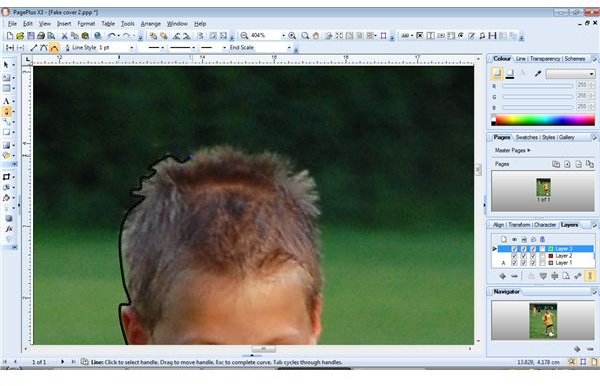Pick the color picker eyedropper

coord(538,73)
